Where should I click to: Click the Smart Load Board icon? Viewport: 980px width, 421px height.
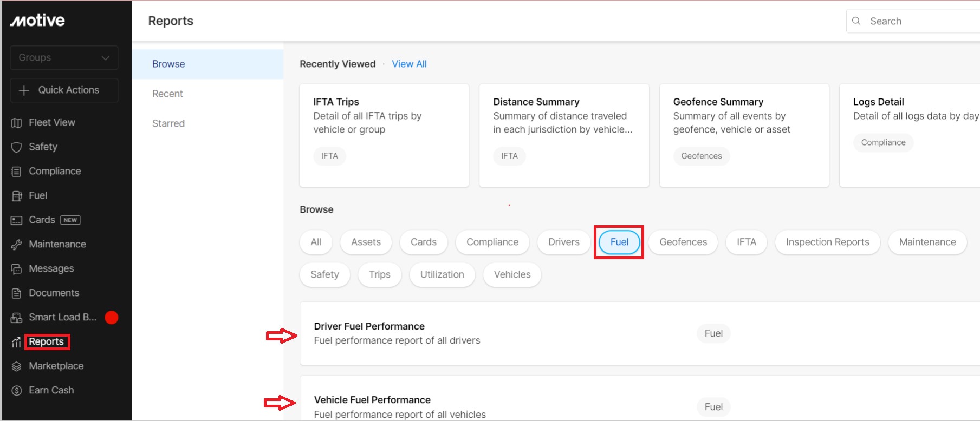click(16, 318)
